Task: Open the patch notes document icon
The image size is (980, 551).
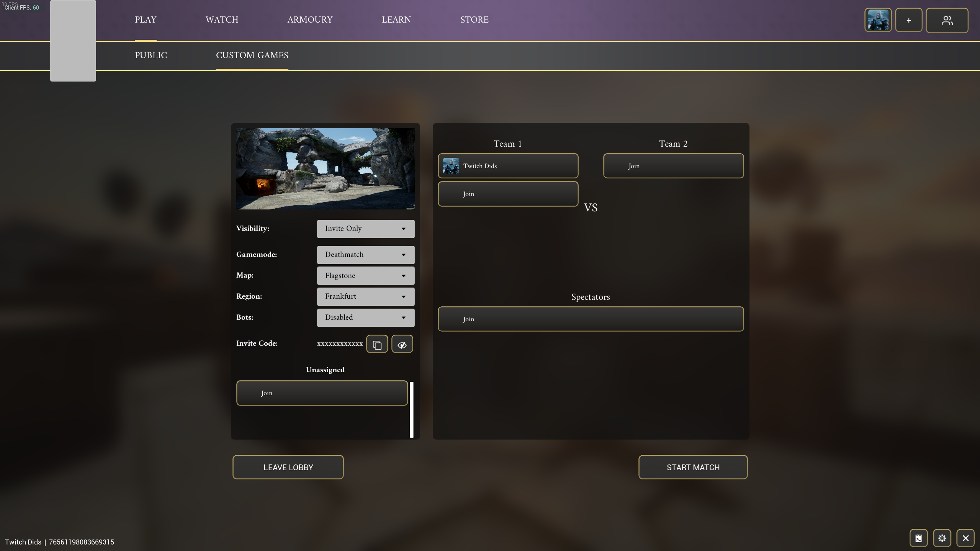Action: 918,538
